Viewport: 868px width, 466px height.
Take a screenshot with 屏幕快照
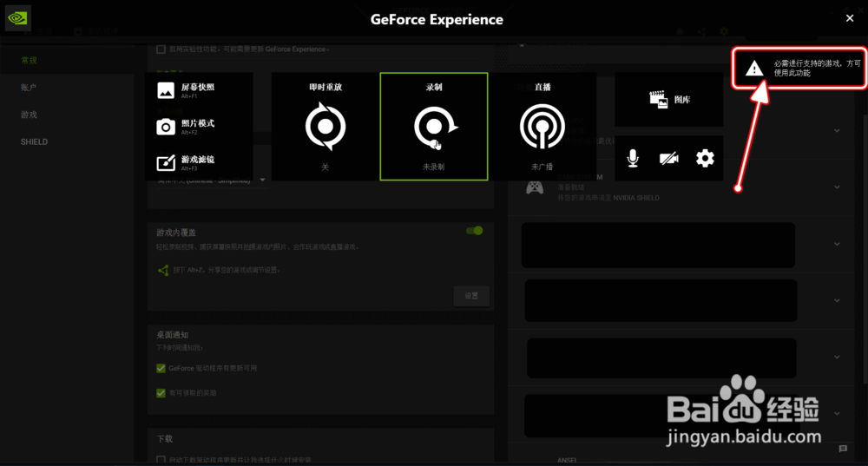click(186, 90)
